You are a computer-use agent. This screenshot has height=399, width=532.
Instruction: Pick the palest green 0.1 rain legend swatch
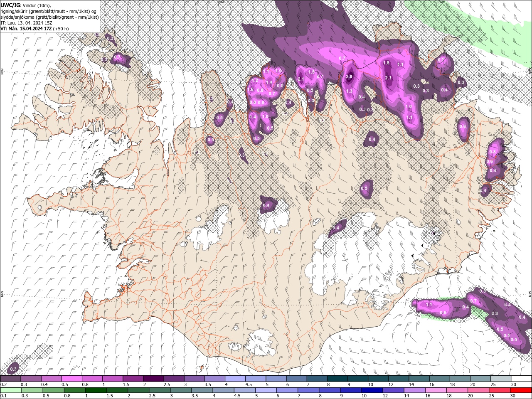[x=11, y=390]
